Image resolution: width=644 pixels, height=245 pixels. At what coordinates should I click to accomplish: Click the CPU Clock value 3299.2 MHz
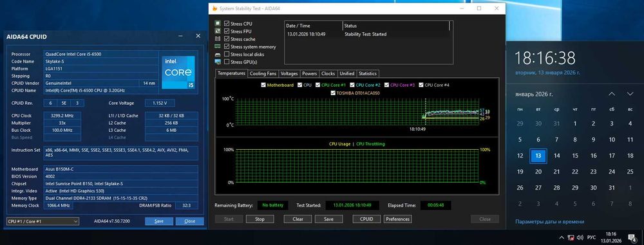[x=62, y=116]
